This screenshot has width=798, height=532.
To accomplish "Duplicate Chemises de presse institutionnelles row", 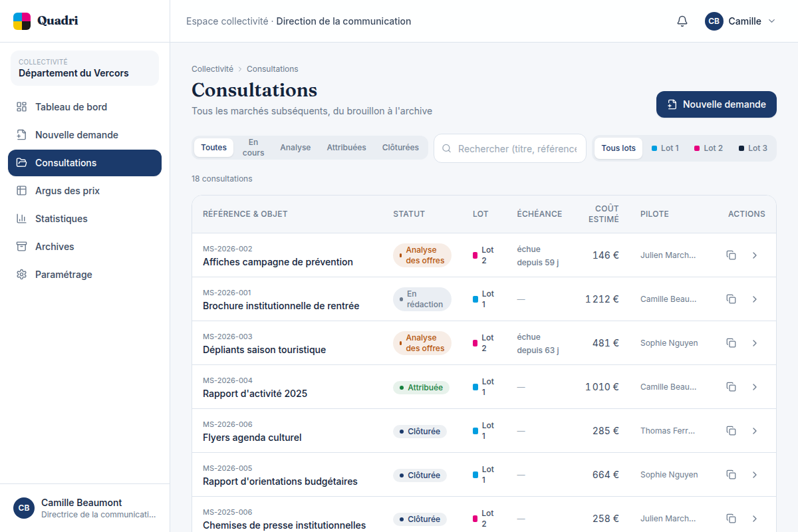I will (x=731, y=519).
